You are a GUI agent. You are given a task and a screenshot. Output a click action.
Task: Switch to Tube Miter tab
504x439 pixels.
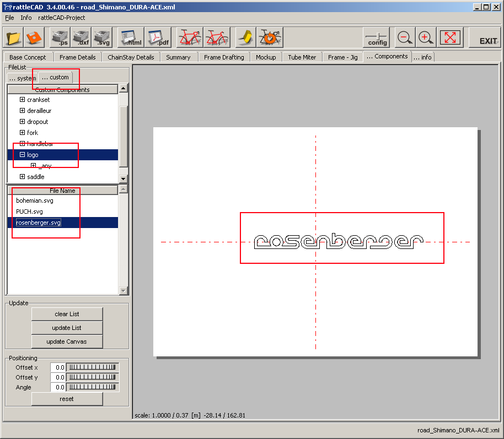tap(302, 57)
